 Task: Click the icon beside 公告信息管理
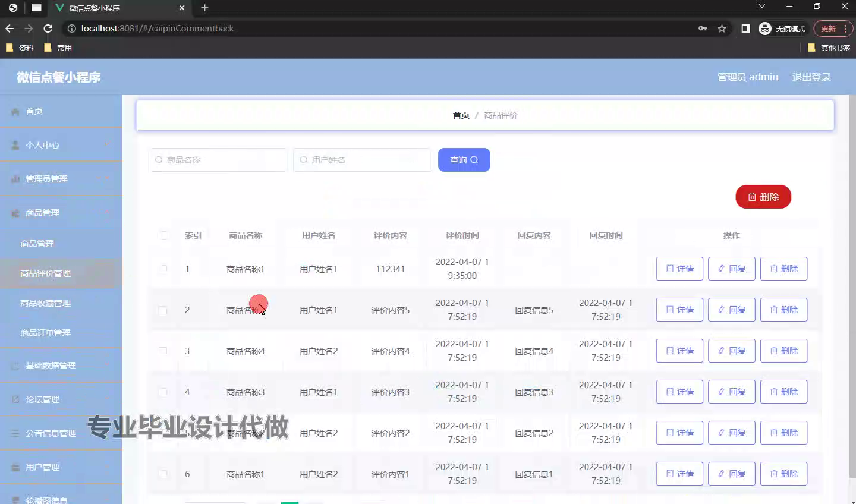(x=15, y=433)
